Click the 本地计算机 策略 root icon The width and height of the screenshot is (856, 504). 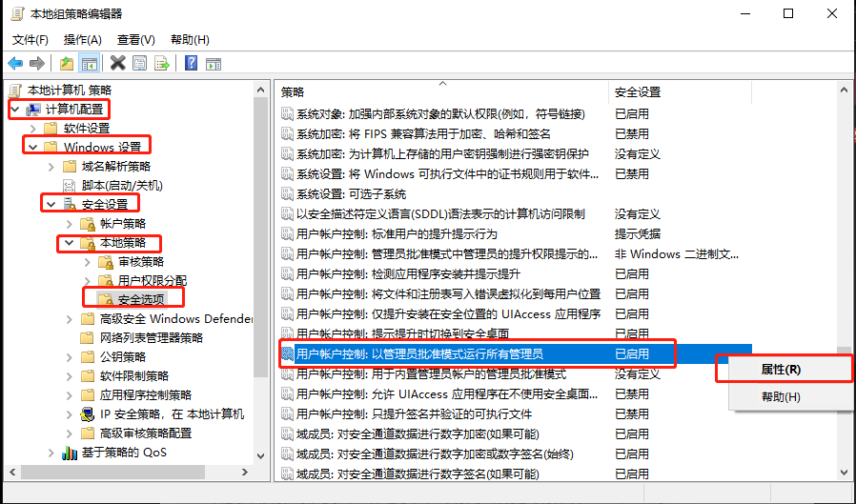click(x=16, y=90)
